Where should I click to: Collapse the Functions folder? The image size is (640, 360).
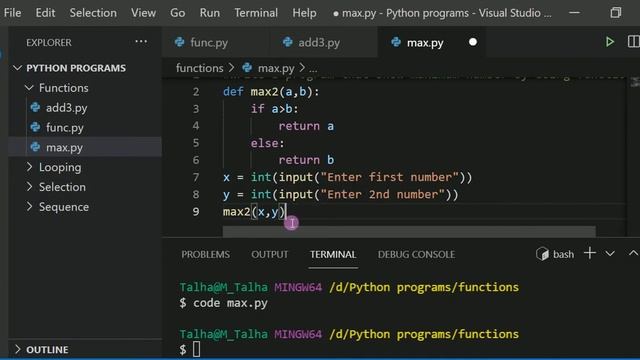click(29, 87)
